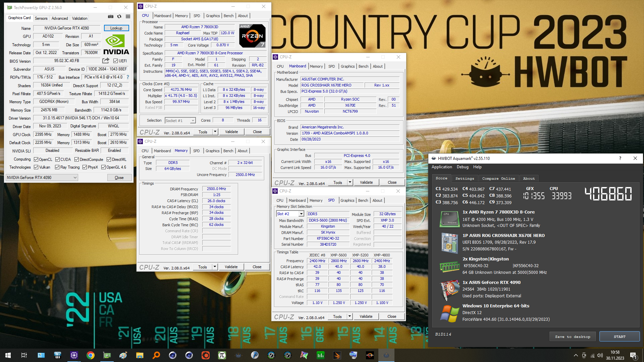Open Task View on the taskbar
This screenshot has height=362, width=644.
[24, 355]
